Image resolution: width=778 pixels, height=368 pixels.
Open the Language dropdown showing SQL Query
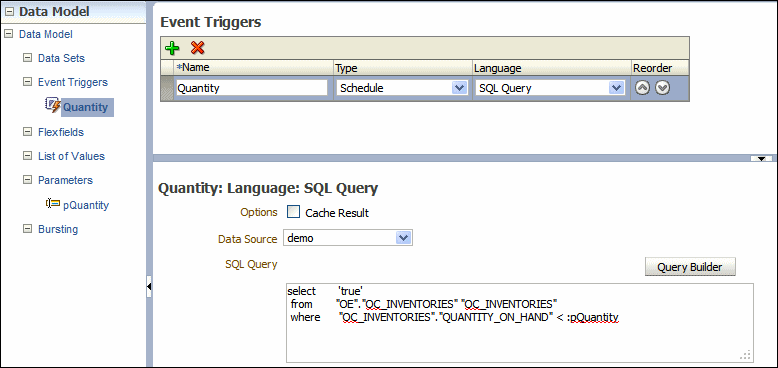click(x=616, y=88)
